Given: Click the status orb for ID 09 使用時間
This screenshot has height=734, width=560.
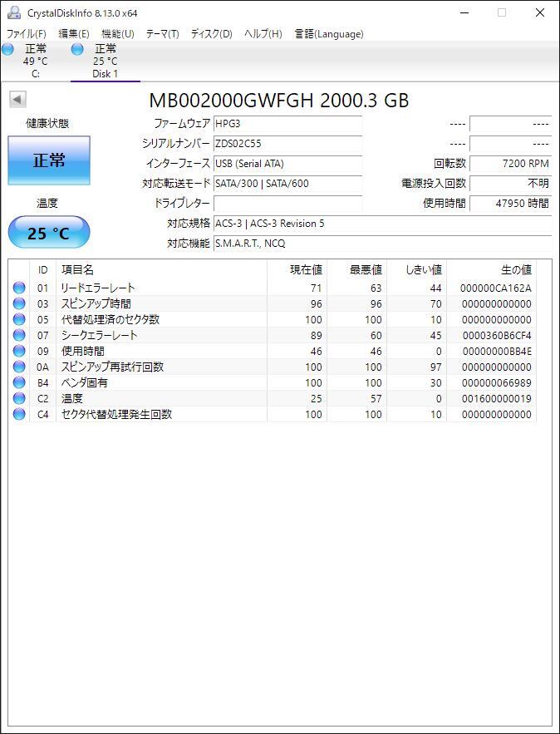Looking at the screenshot, I should tap(19, 351).
